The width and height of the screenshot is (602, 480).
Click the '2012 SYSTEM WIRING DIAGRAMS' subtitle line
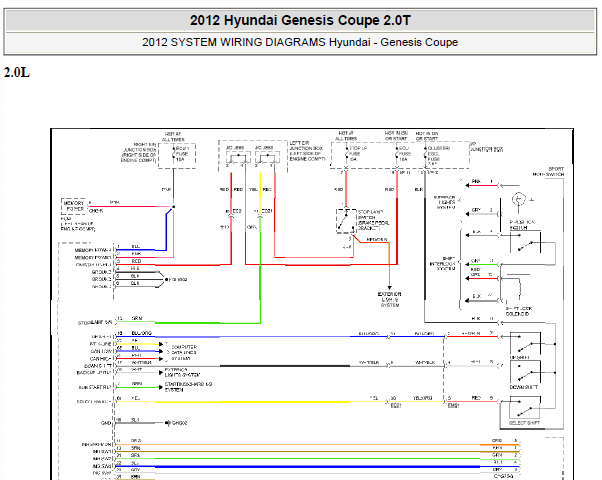(300, 42)
